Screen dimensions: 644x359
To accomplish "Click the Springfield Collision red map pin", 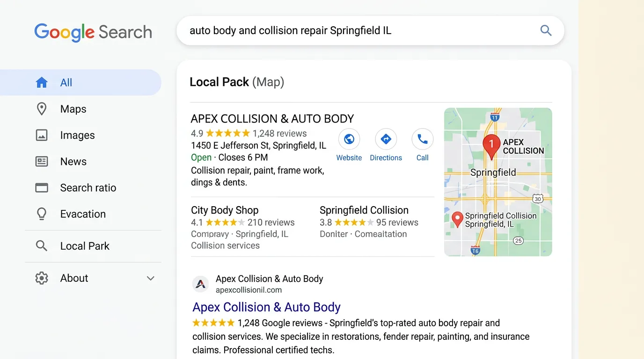I will click(x=458, y=219).
